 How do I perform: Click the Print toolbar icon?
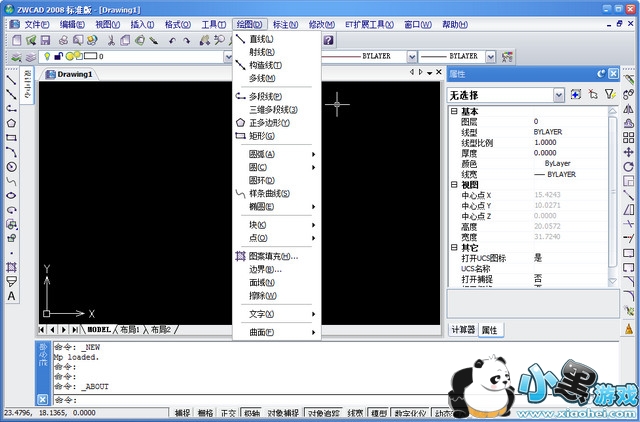[x=63, y=40]
